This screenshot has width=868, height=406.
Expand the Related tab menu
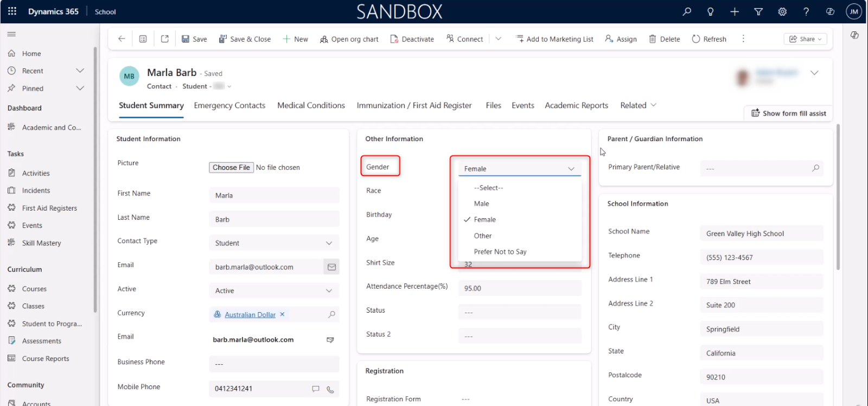click(x=638, y=105)
